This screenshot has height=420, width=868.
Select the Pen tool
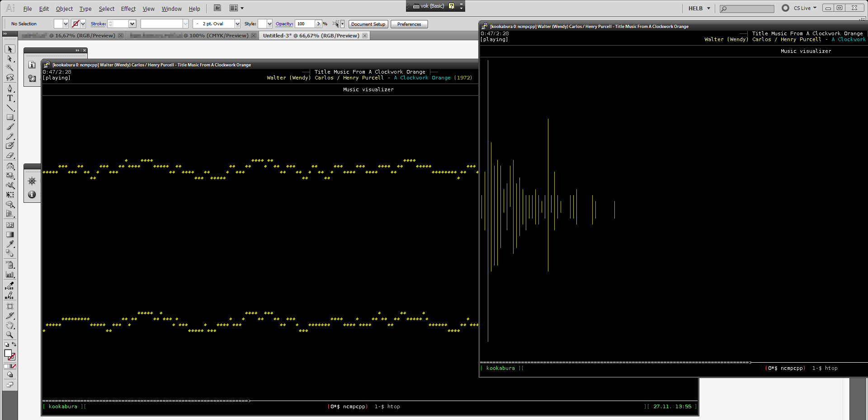pyautogui.click(x=10, y=89)
